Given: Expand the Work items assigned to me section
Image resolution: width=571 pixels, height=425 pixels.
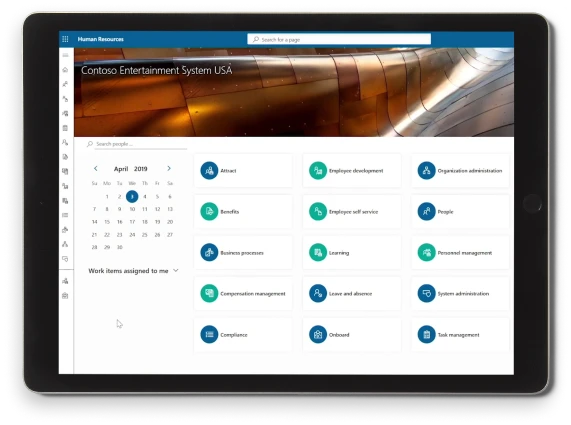Looking at the screenshot, I should coord(133,271).
